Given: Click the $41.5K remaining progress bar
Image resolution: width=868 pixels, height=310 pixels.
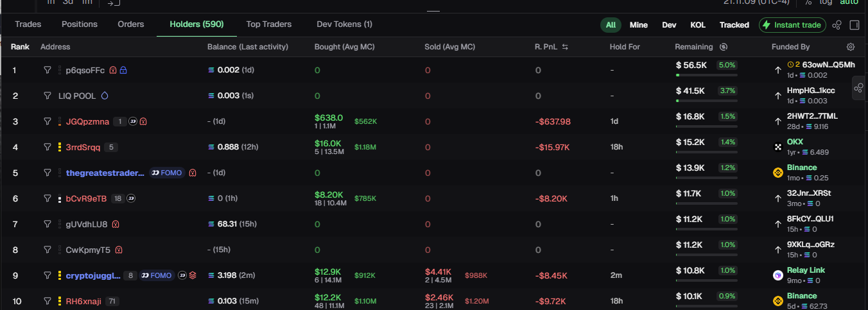Looking at the screenshot, I should (706, 101).
